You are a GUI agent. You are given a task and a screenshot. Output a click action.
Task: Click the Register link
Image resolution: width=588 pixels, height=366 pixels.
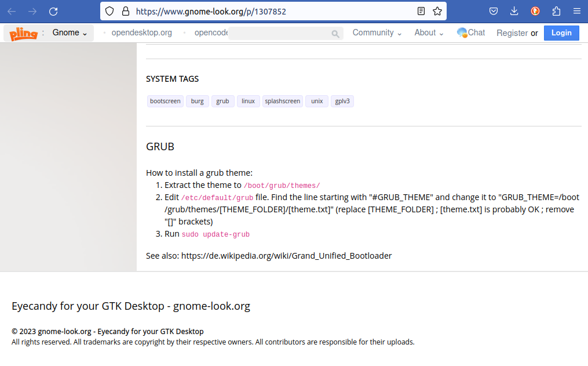coord(512,33)
